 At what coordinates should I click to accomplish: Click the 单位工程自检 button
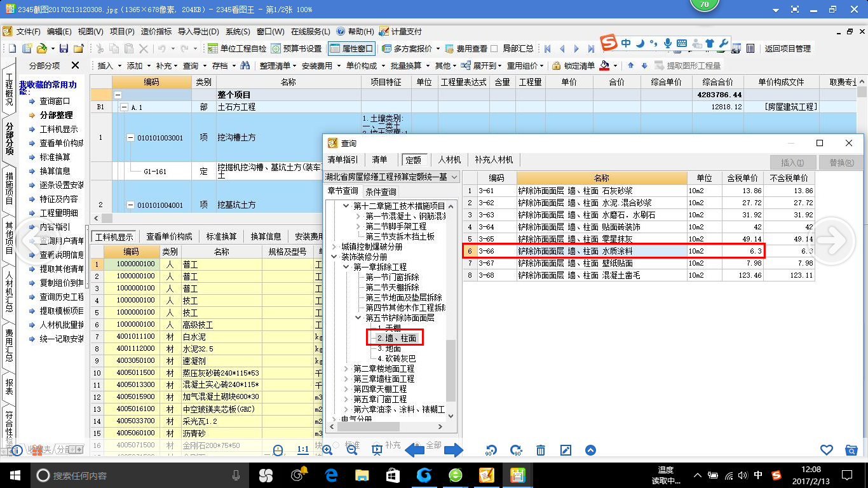(237, 48)
